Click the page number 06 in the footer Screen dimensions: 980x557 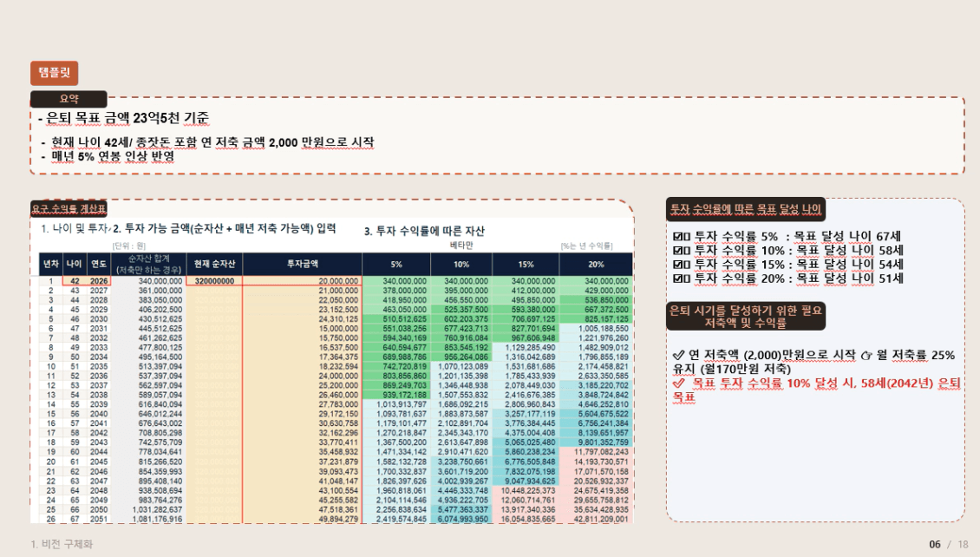click(x=935, y=545)
